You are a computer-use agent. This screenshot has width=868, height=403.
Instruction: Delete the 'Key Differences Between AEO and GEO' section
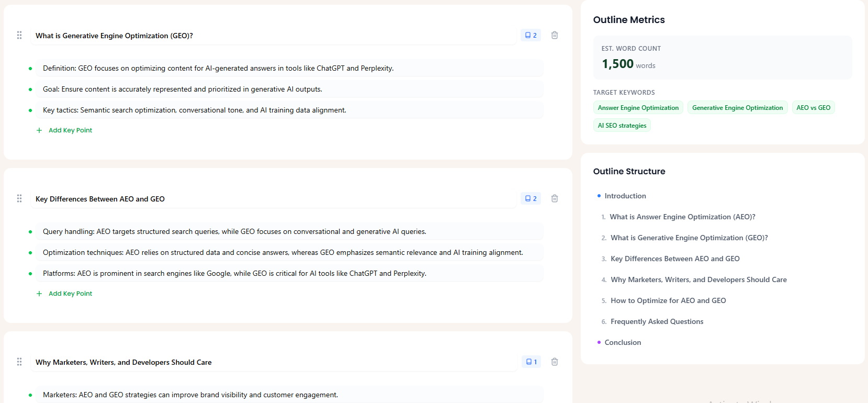tap(555, 199)
